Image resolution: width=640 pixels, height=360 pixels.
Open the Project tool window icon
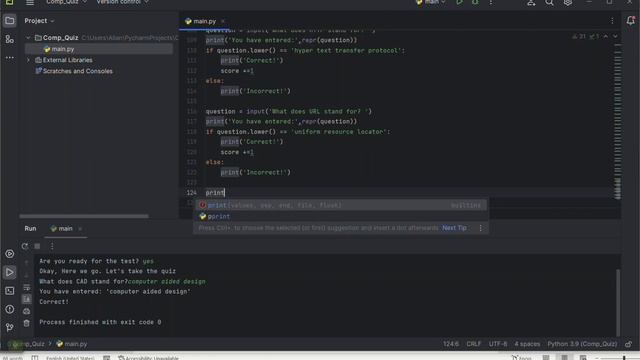pos(9,21)
